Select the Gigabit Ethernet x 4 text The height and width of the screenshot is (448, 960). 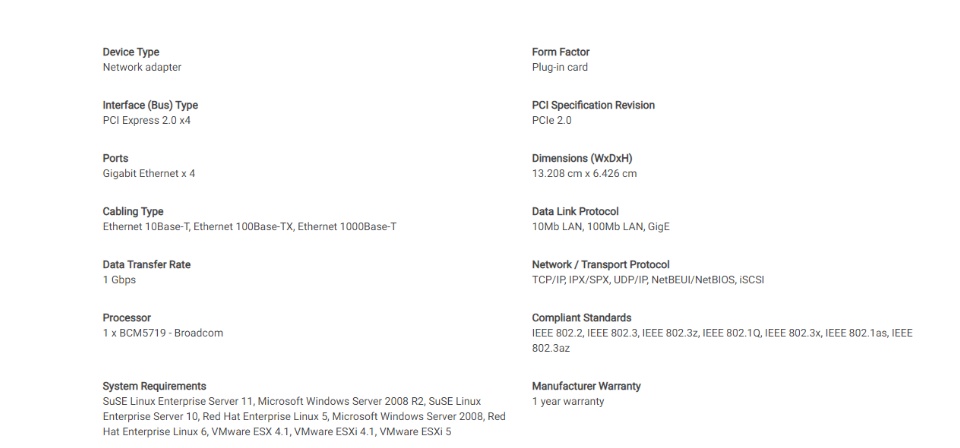[149, 174]
